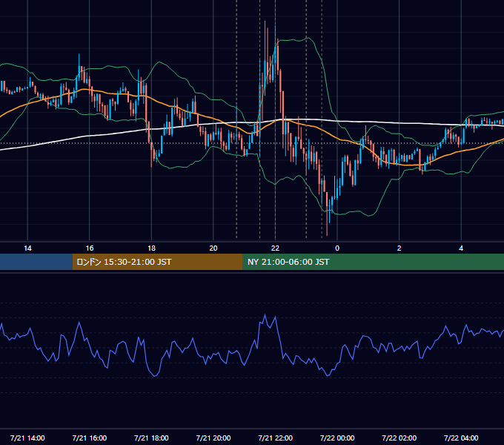Click the 16 hour label on price chart axis
This screenshot has width=504, height=445.
pos(90,248)
